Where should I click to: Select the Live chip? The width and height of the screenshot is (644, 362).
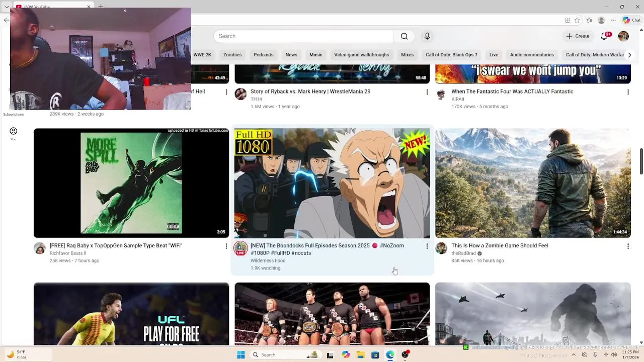[x=494, y=55]
